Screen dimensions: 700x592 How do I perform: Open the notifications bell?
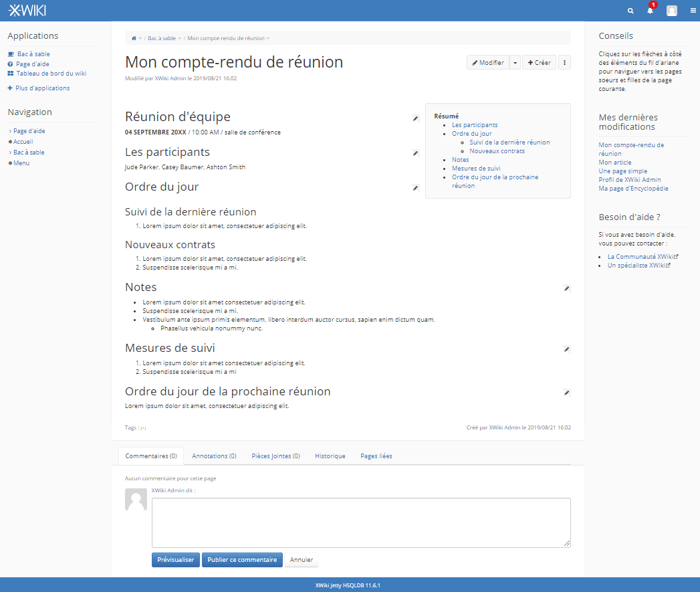point(651,10)
